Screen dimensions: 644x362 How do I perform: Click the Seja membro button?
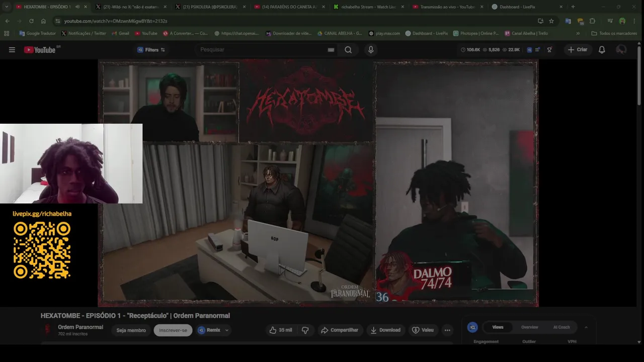131,330
